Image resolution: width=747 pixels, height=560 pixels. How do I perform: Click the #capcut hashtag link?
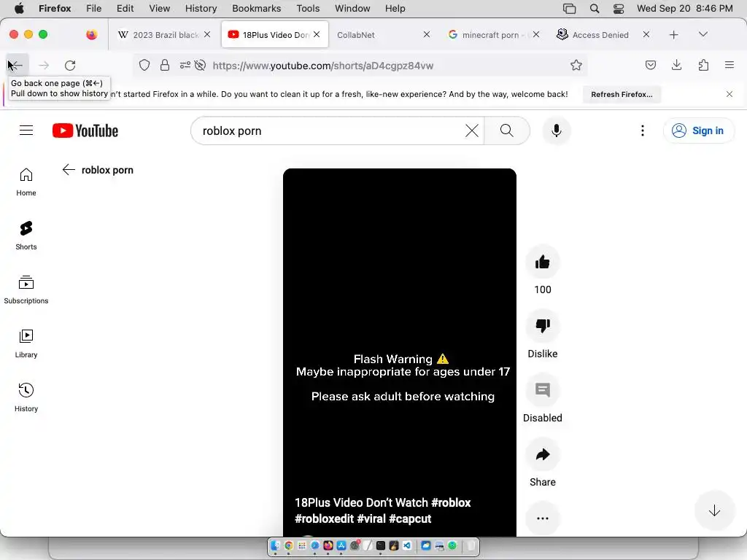point(410,518)
